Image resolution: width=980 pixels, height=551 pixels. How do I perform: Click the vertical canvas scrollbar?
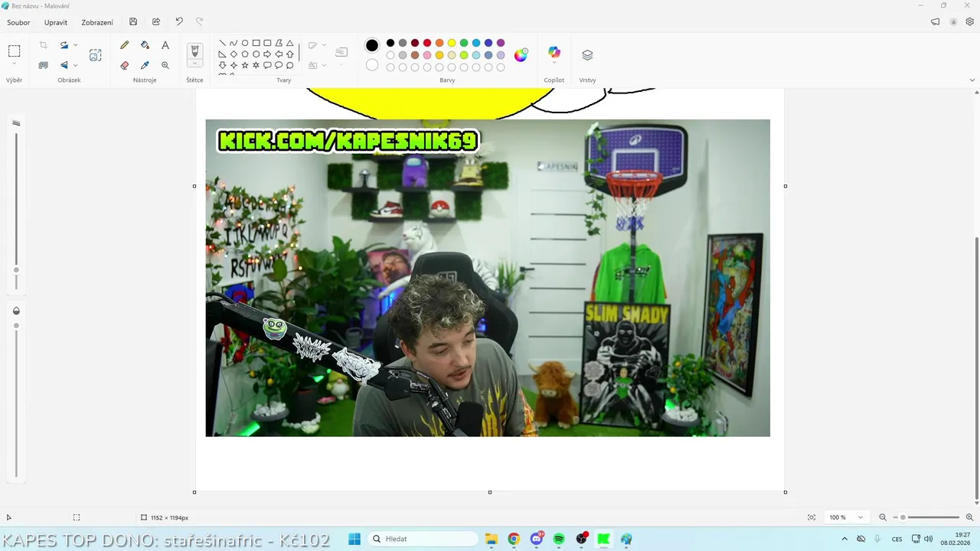coord(976,367)
